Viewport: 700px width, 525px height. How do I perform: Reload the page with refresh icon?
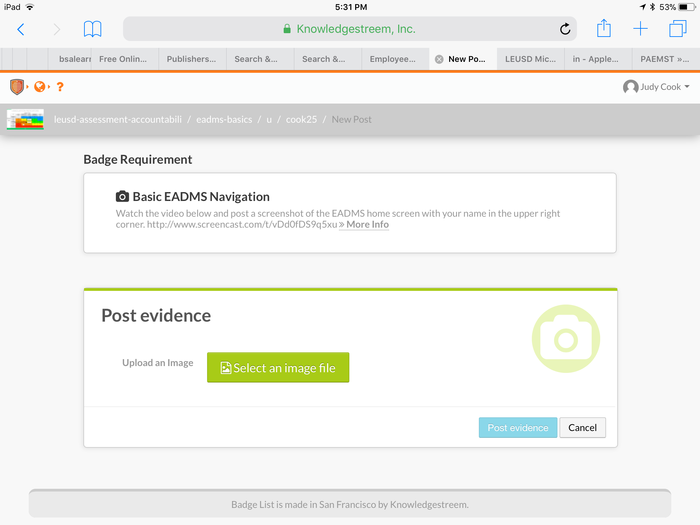[x=566, y=29]
